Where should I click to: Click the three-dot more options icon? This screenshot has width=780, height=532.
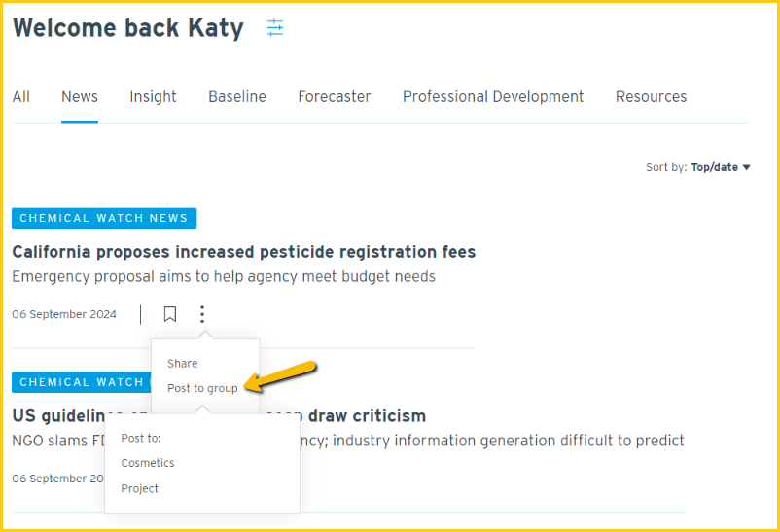tap(202, 314)
